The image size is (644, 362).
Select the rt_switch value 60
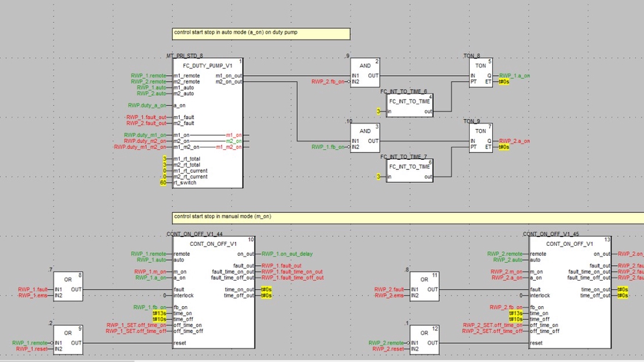click(x=162, y=183)
